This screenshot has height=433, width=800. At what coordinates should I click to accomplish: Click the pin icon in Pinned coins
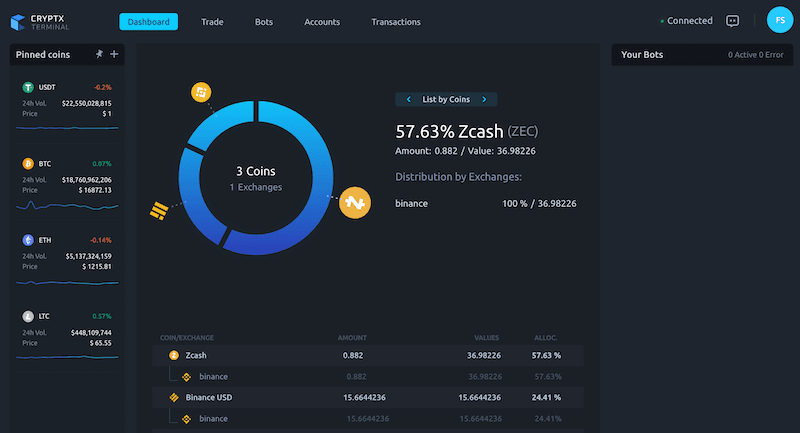[99, 54]
